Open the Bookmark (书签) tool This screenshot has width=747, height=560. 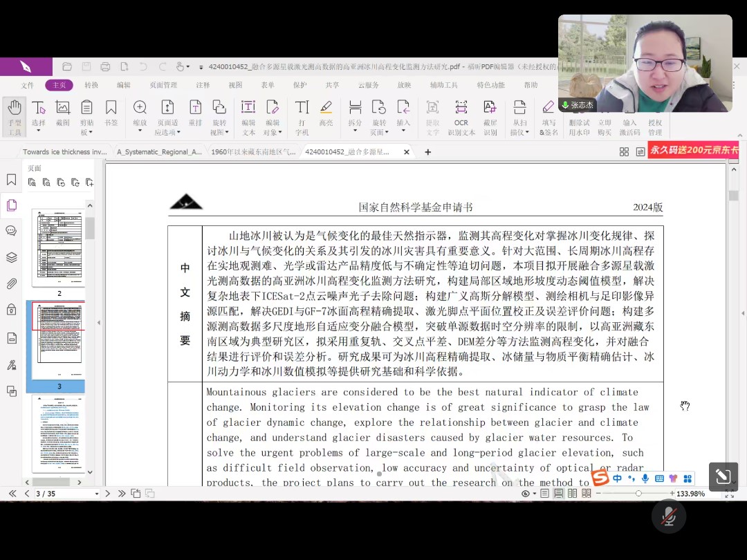point(111,113)
